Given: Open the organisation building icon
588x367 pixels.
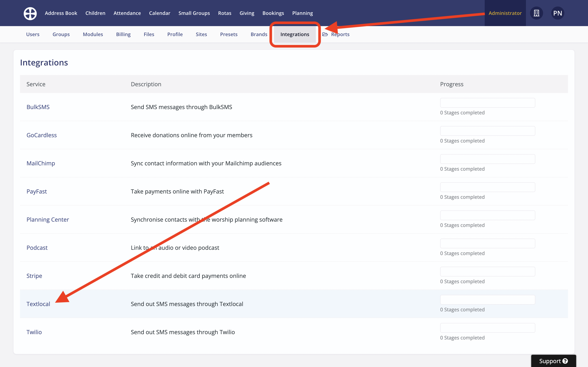Looking at the screenshot, I should point(537,13).
